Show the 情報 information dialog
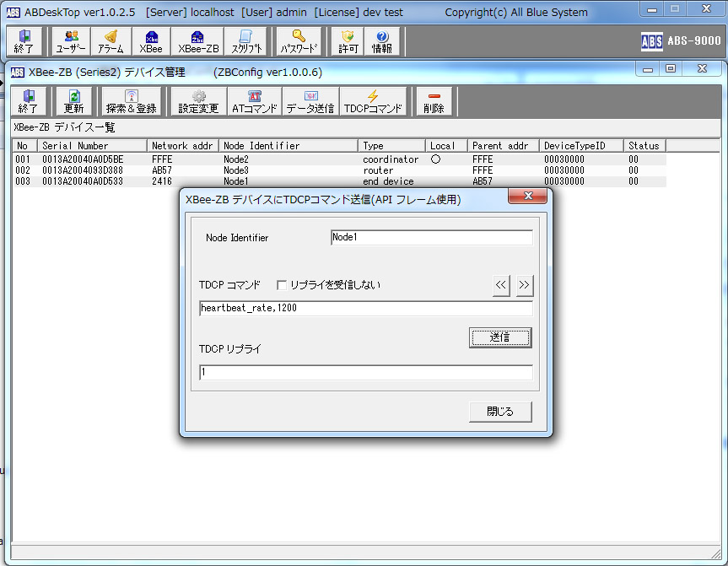 pyautogui.click(x=381, y=41)
